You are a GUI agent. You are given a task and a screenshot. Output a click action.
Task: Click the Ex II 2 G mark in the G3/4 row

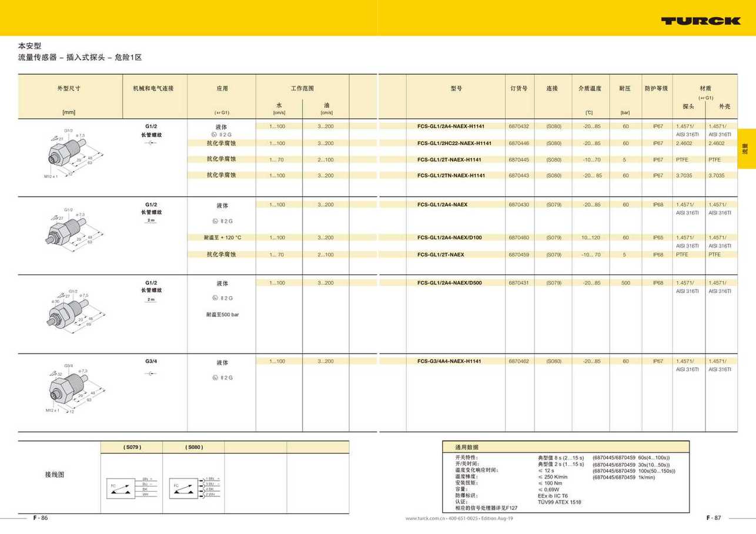point(222,378)
